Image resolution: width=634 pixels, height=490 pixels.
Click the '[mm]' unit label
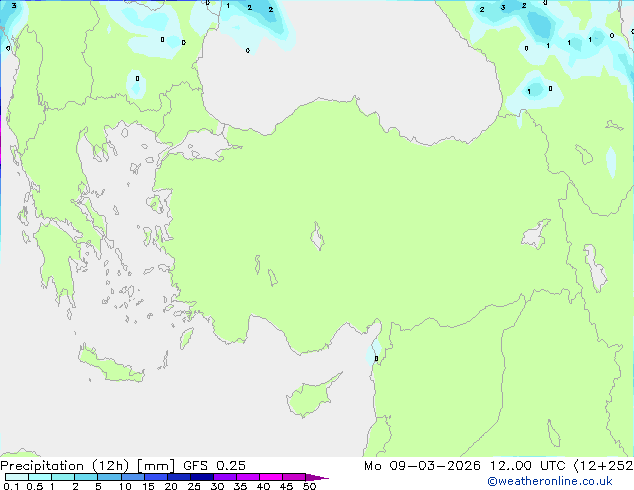(x=156, y=466)
